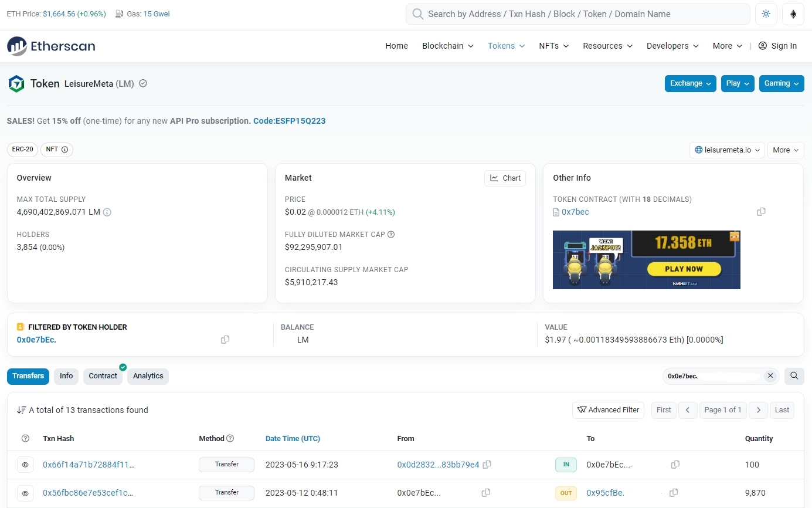Switch to the Contract tab
Image resolution: width=812 pixels, height=508 pixels.
pos(103,376)
